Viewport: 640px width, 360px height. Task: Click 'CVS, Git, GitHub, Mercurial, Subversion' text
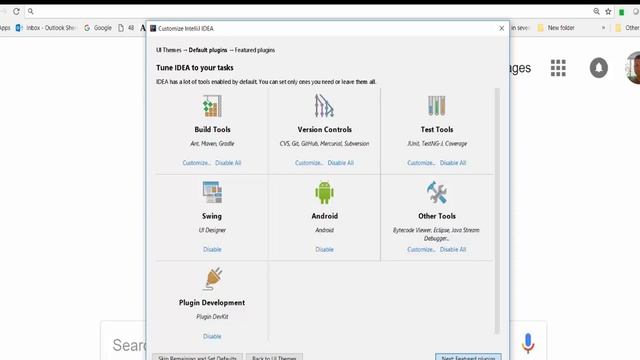click(x=324, y=143)
